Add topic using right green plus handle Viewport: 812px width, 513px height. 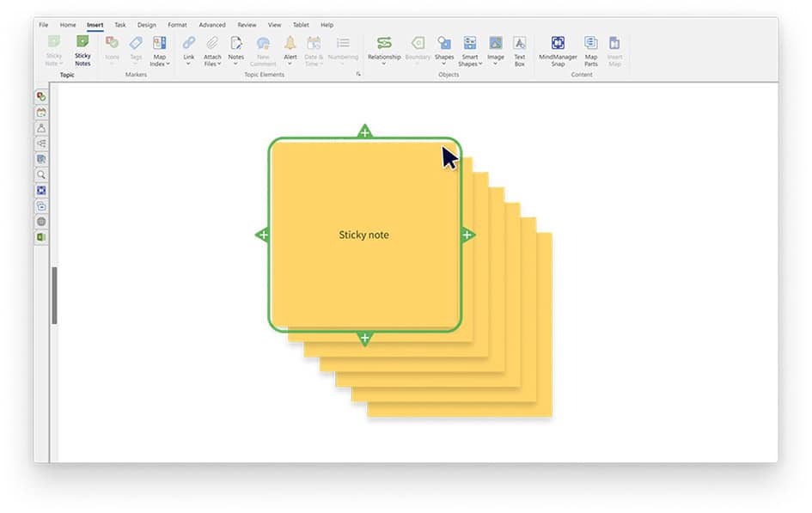pyautogui.click(x=467, y=235)
